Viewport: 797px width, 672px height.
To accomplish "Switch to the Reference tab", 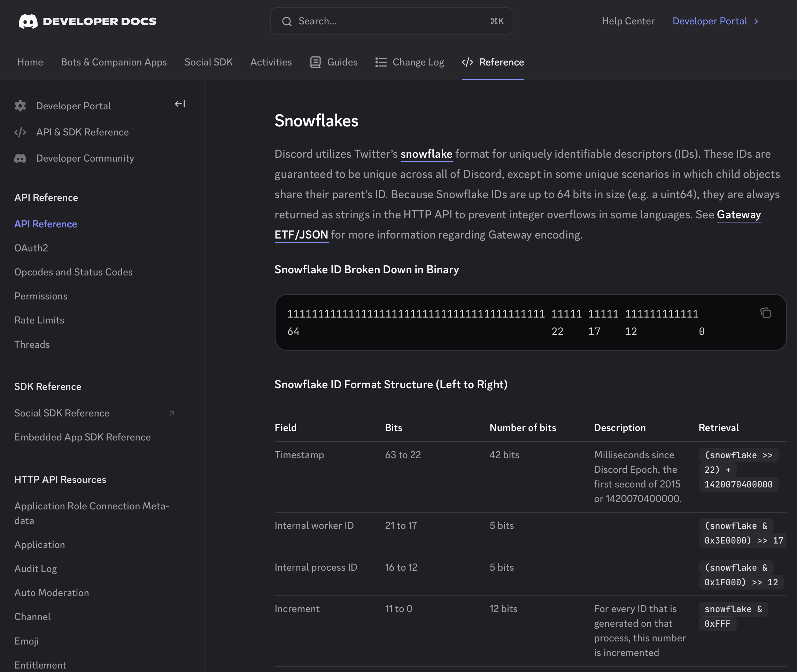I will 493,62.
